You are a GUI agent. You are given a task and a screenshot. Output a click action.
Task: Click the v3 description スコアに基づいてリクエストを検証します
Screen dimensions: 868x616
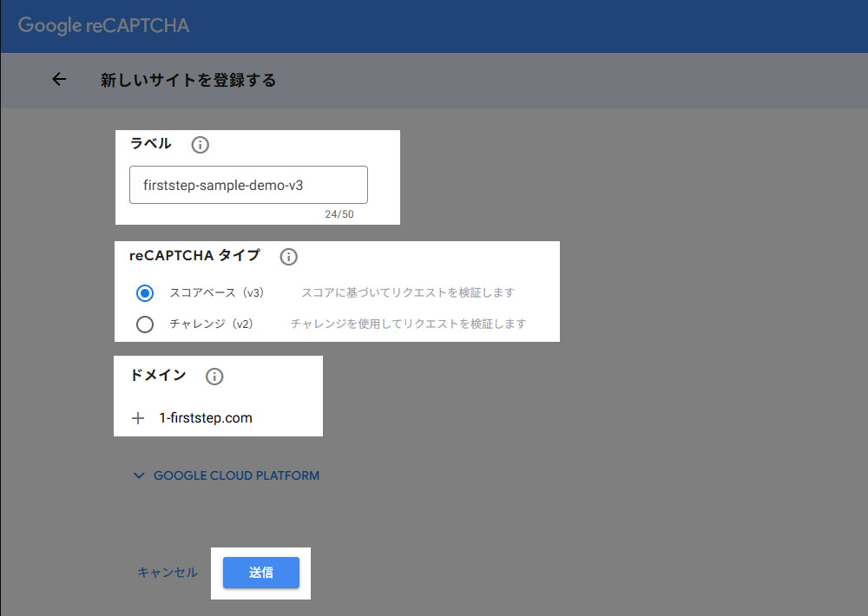(x=407, y=293)
